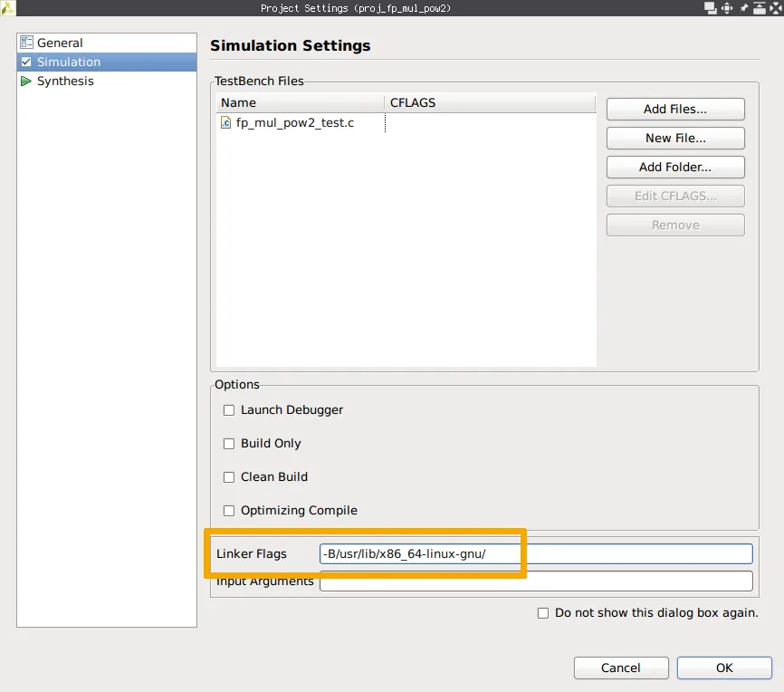Click the Add Folder... button
Image resolution: width=784 pixels, height=692 pixels.
click(x=675, y=167)
